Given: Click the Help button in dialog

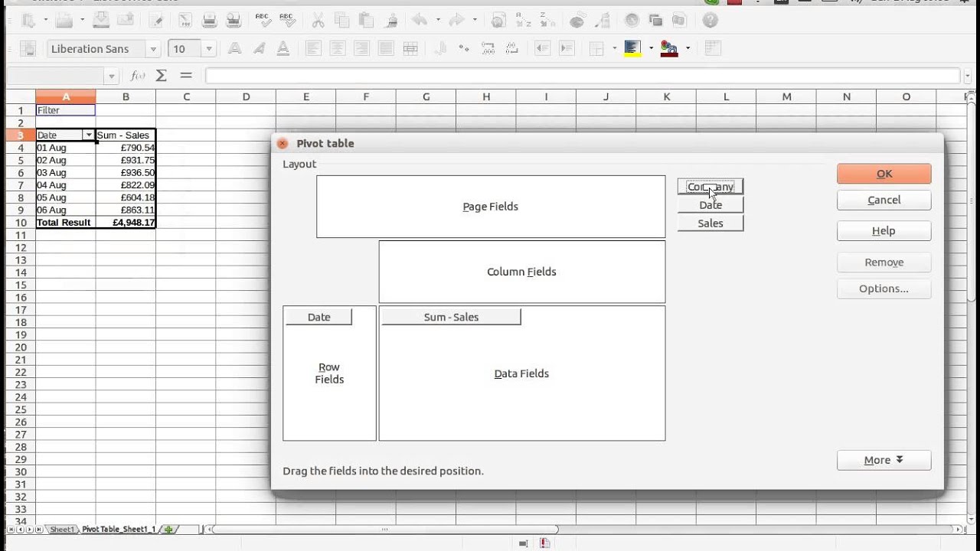Looking at the screenshot, I should click(x=884, y=230).
